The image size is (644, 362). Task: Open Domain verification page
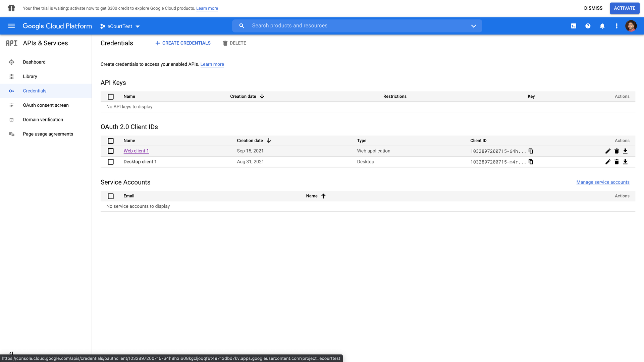43,120
